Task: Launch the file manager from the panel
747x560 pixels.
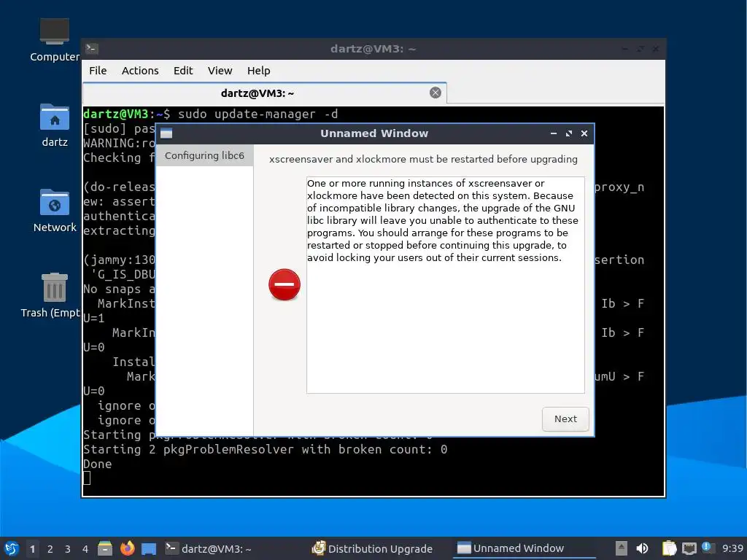Action: (x=105, y=548)
